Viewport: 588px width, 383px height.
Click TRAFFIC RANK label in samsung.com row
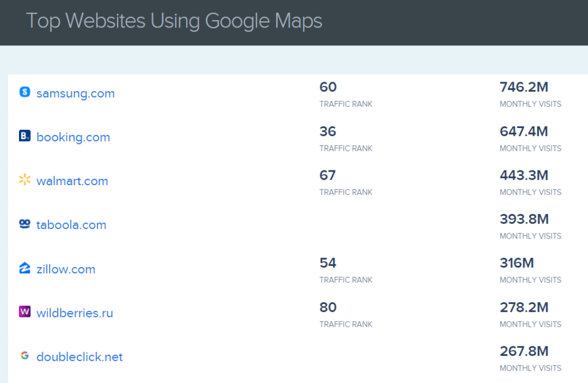pyautogui.click(x=345, y=104)
